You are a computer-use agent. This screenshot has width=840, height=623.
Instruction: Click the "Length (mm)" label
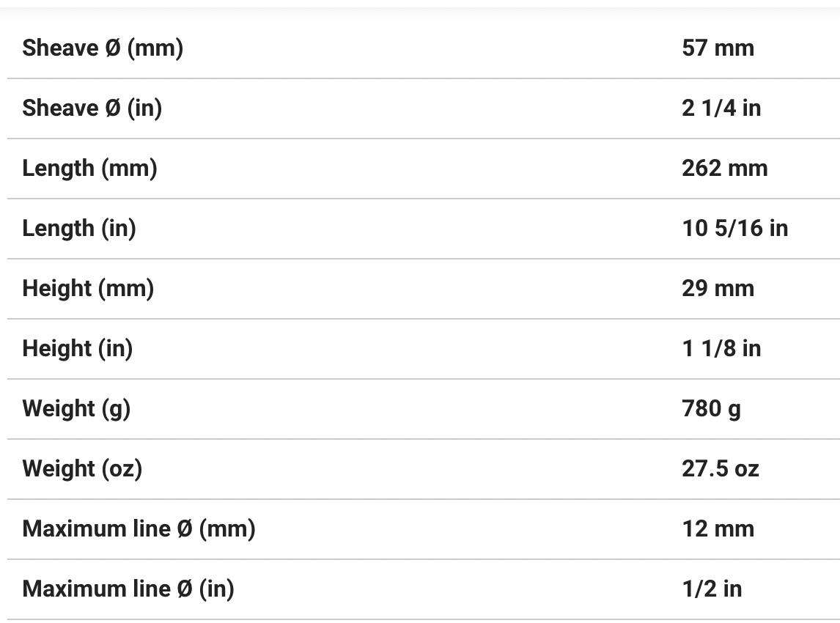[90, 169]
